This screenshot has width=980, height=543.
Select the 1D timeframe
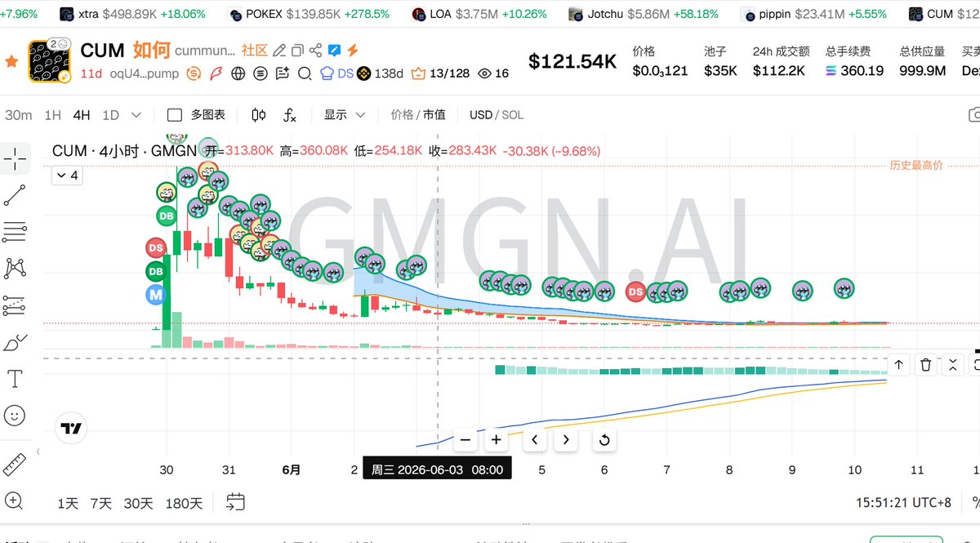[x=110, y=115]
